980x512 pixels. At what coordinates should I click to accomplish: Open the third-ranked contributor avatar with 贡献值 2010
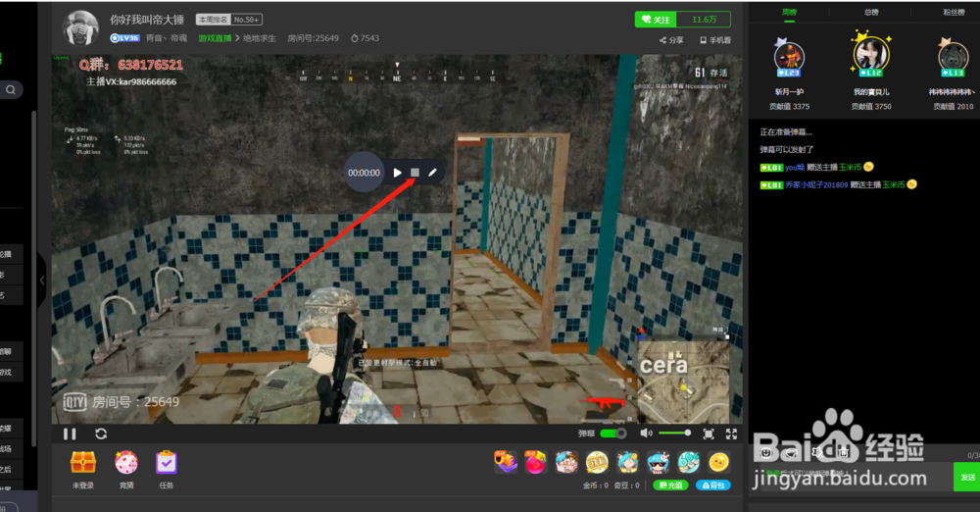pyautogui.click(x=954, y=58)
